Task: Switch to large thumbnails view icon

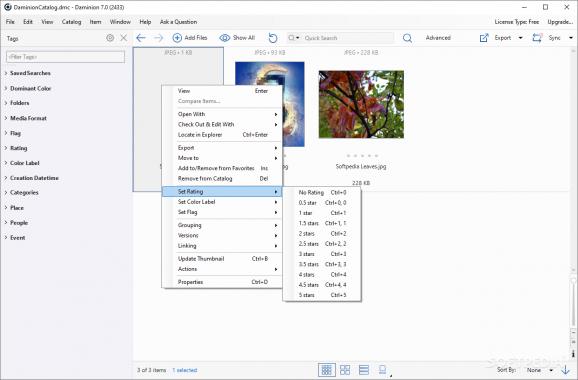Action: 345,370
